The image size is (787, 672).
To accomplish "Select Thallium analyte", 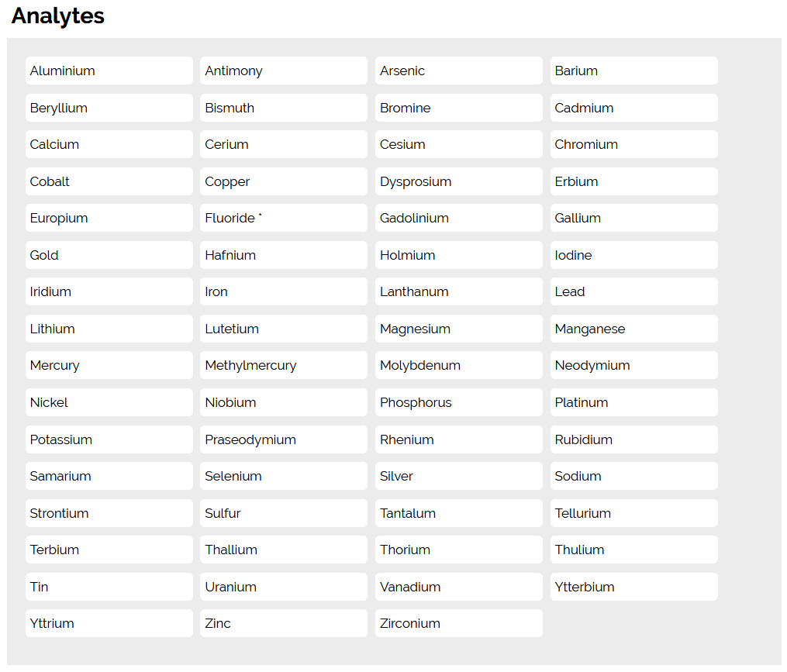I will (x=284, y=550).
